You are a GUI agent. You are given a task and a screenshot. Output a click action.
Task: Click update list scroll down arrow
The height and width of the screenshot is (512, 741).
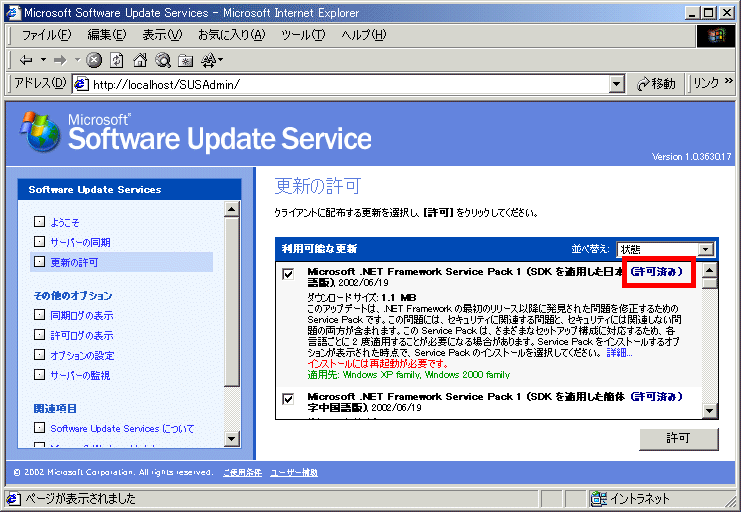tap(710, 410)
